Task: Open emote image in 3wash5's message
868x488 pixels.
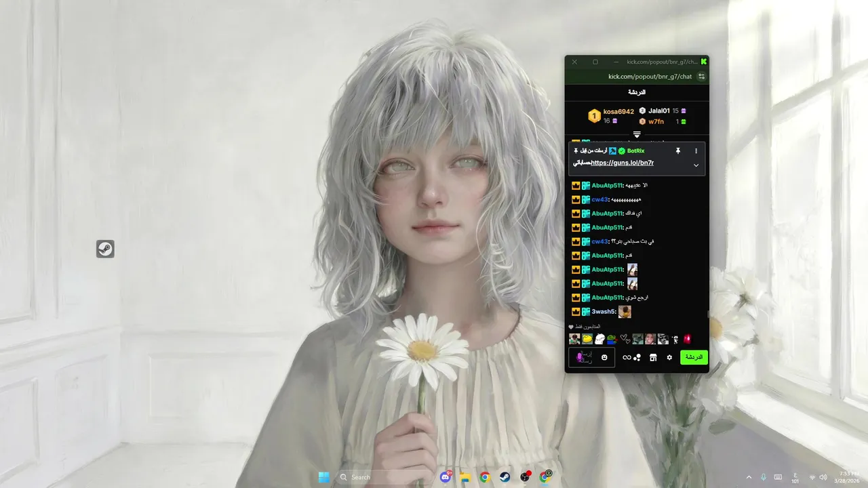Action: tap(625, 312)
